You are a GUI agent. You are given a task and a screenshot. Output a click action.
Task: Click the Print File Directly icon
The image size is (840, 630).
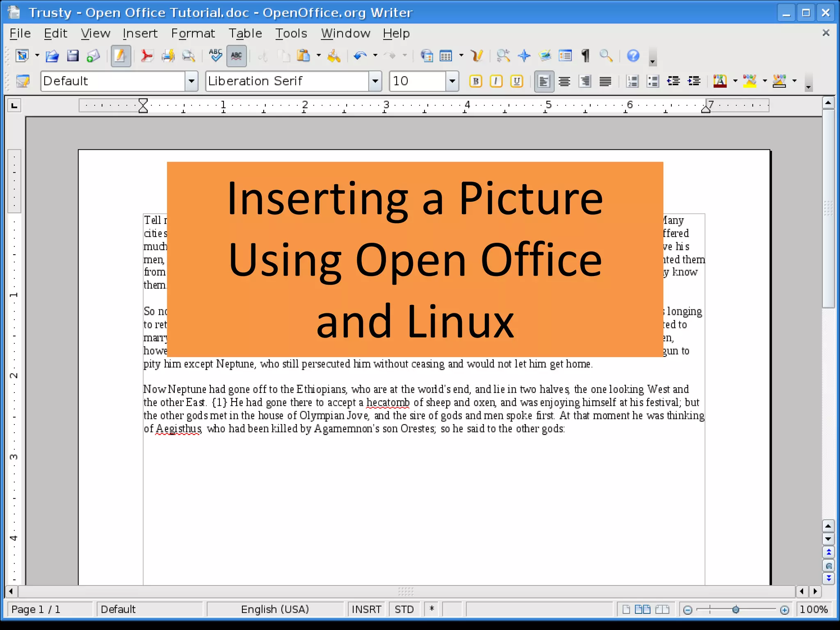168,55
